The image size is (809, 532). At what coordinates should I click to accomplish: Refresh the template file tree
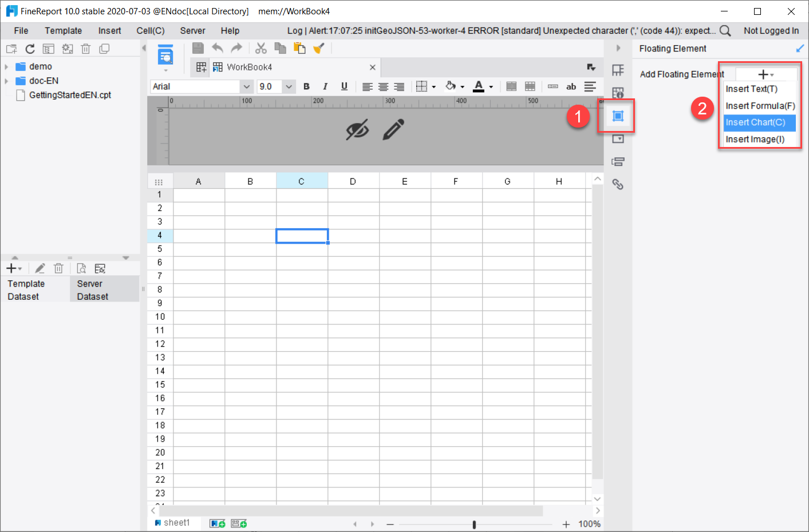tap(30, 49)
